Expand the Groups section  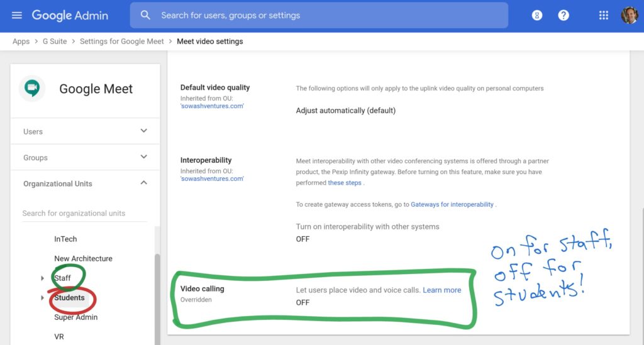coord(85,158)
